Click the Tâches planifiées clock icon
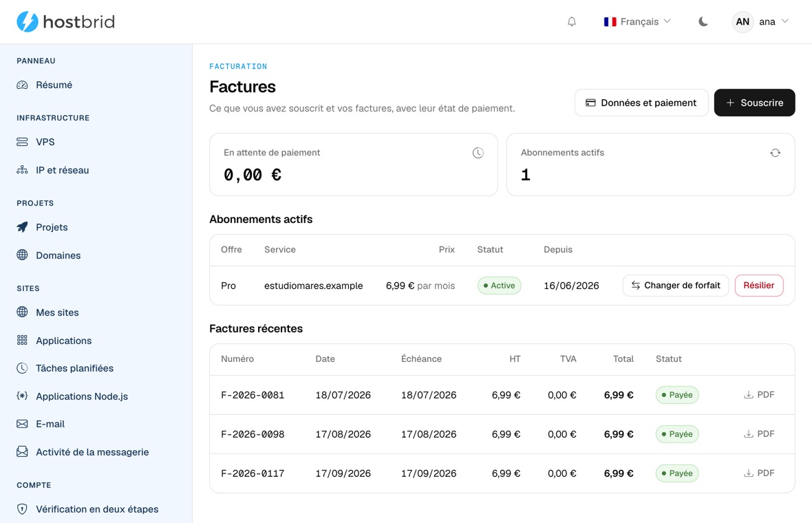The image size is (812, 523). point(22,368)
